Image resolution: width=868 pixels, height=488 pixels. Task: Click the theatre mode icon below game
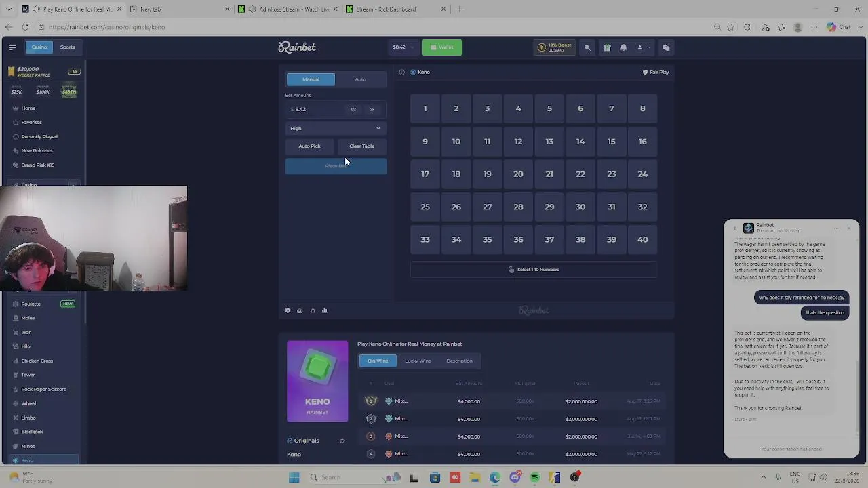click(300, 310)
